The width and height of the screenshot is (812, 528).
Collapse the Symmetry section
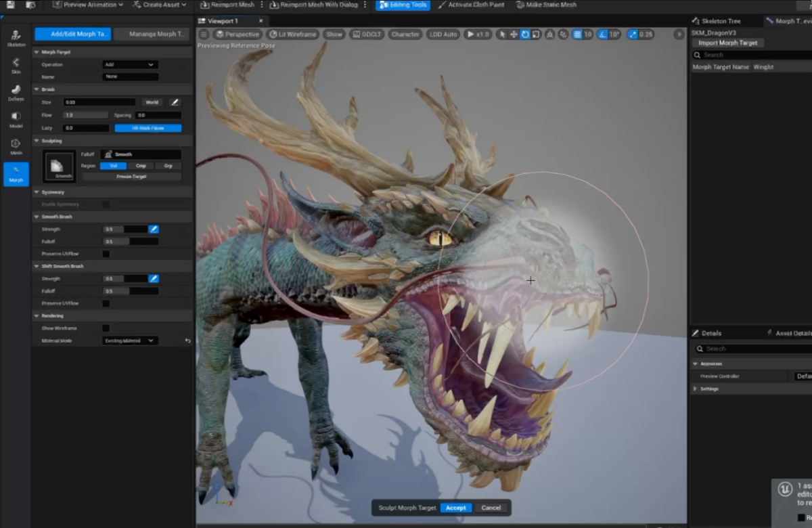coord(37,192)
